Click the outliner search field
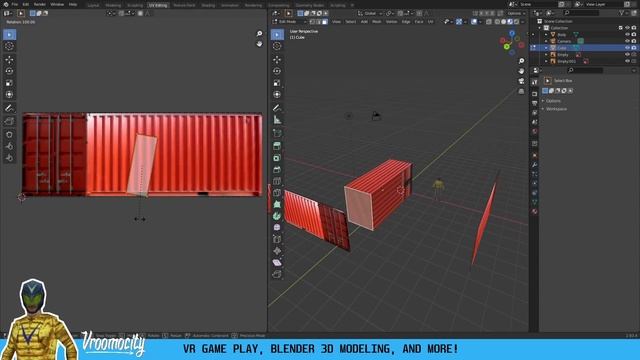 pos(580,13)
